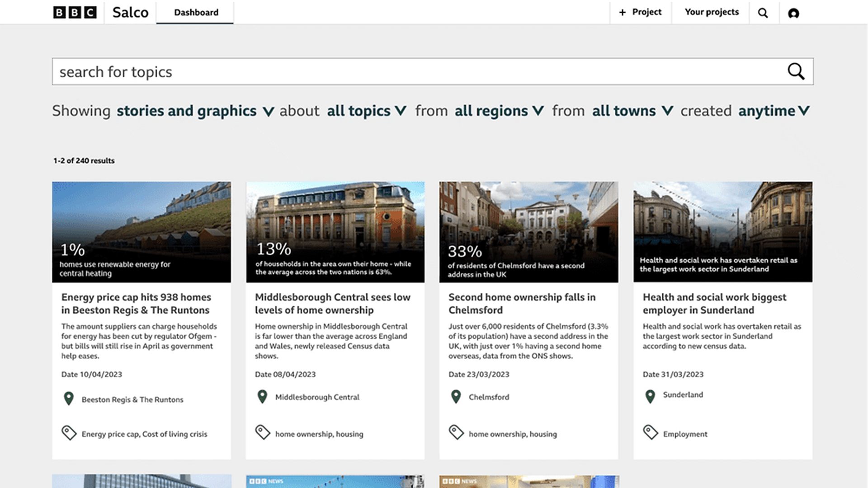The height and width of the screenshot is (488, 868).
Task: Expand the anytime created filter
Action: 767,111
